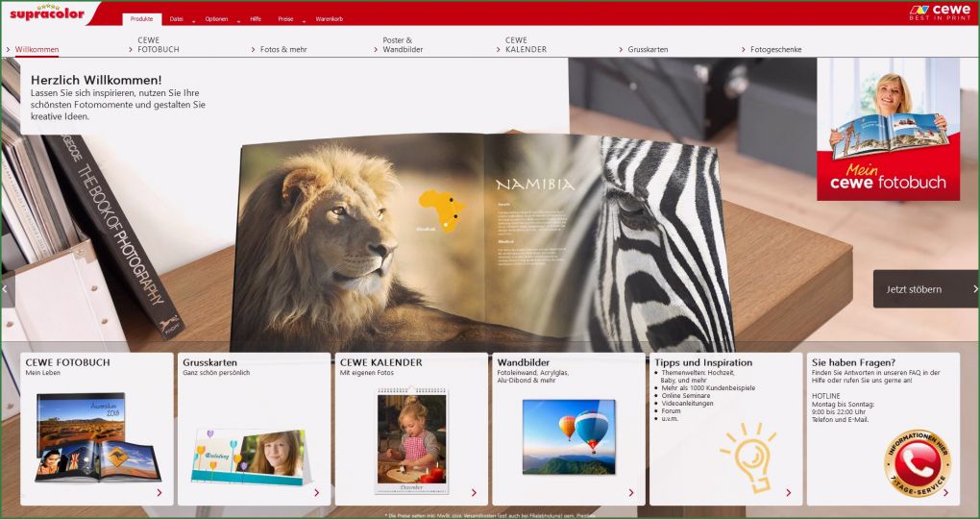Open the Warenkorb menu item
Viewport: 980px width, 519px height.
tap(329, 19)
